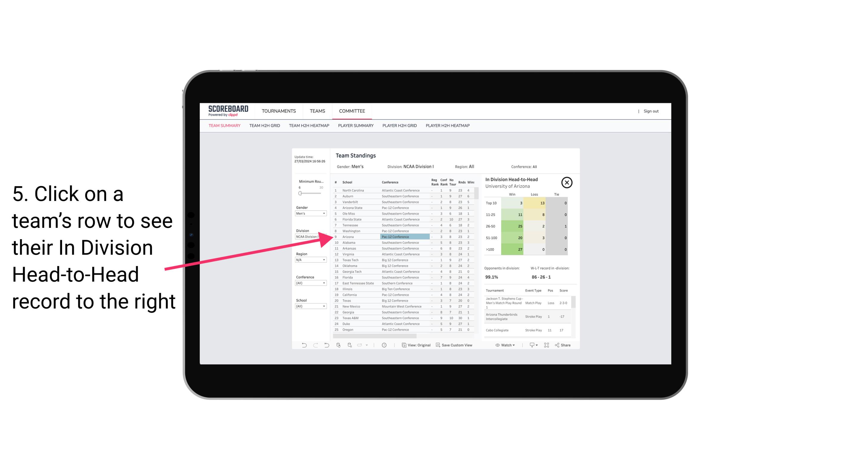Image resolution: width=868 pixels, height=467 pixels.
Task: Click the TOURNAMENTS menu item
Action: click(278, 110)
